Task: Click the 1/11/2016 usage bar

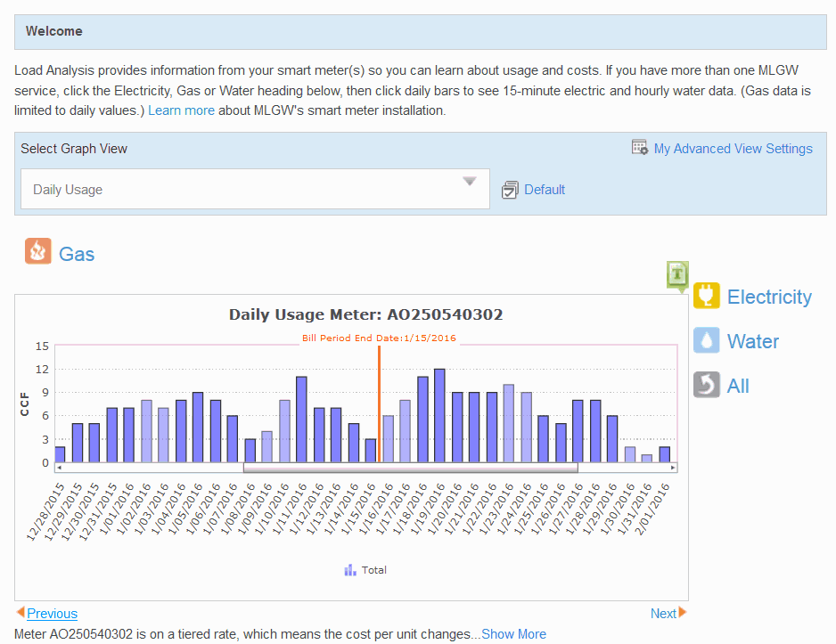Action: click(301, 420)
